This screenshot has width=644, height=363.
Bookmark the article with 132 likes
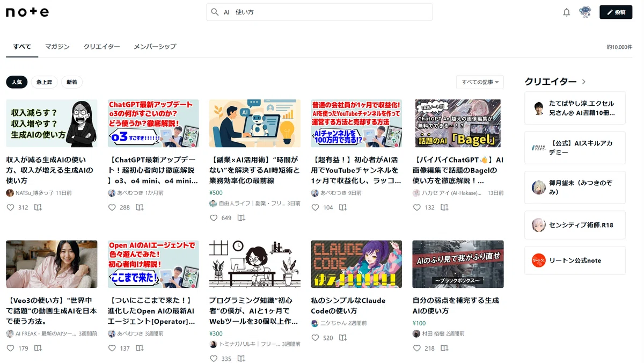pos(444,207)
